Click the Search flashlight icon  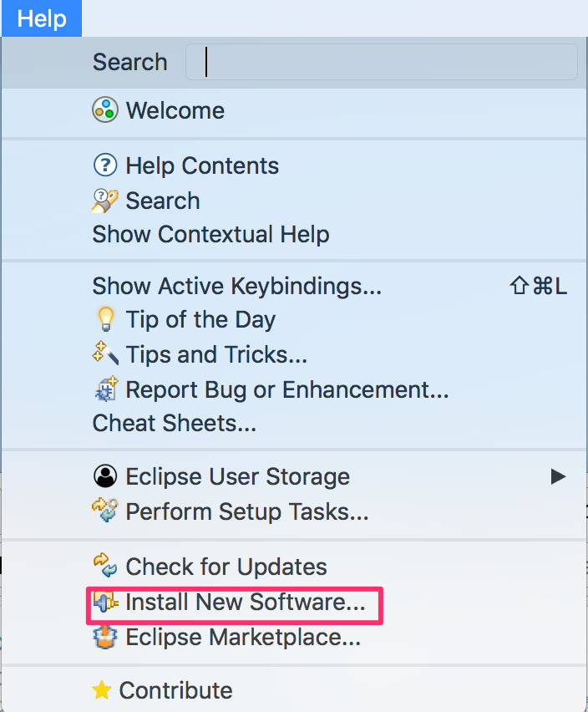[104, 201]
